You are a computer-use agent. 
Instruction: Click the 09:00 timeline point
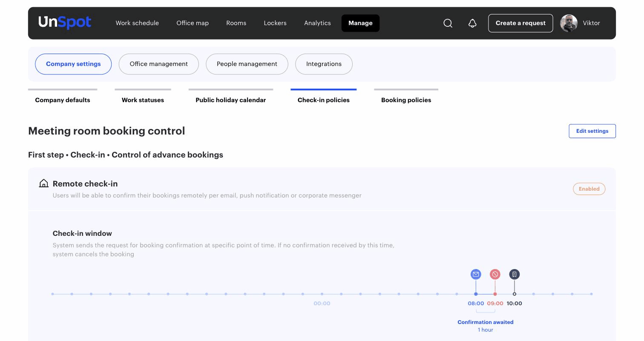click(495, 294)
